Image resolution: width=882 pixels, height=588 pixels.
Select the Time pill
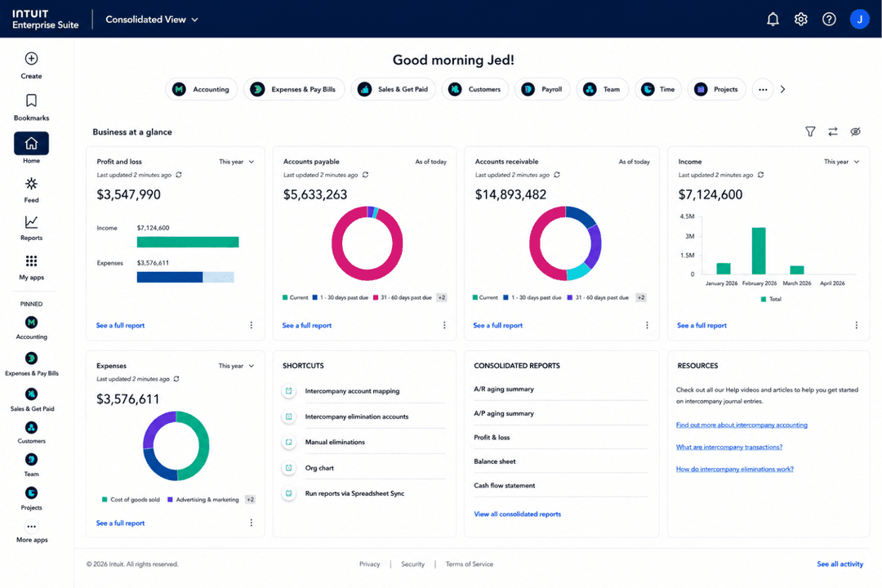(658, 90)
